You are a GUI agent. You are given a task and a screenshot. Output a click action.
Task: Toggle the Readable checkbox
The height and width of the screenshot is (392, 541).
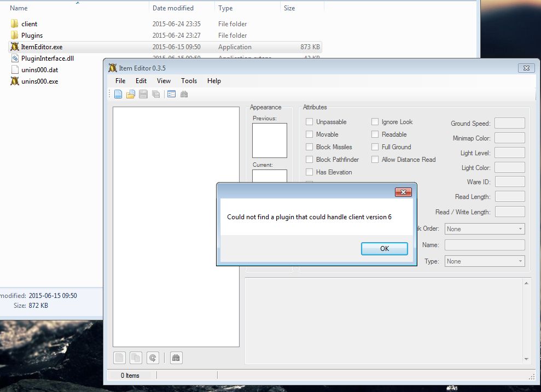(375, 134)
